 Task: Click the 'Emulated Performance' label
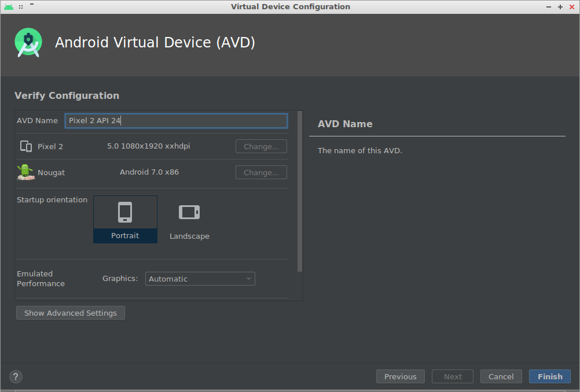tap(41, 279)
